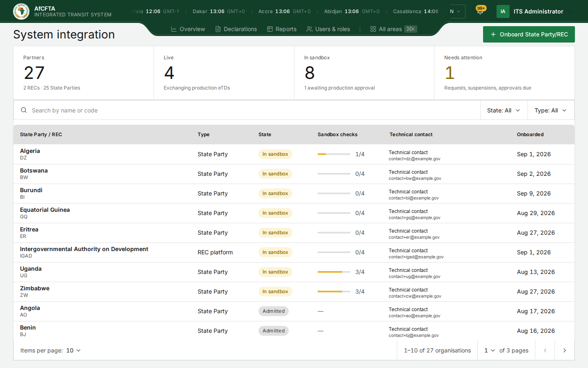Click the search magnifier icon
Image resolution: width=588 pixels, height=368 pixels.
24,110
